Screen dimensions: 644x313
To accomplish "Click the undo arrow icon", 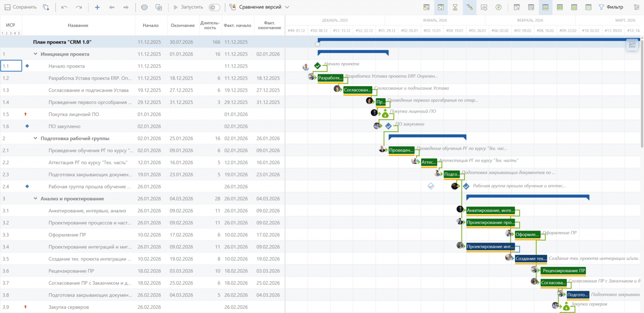I will (64, 7).
